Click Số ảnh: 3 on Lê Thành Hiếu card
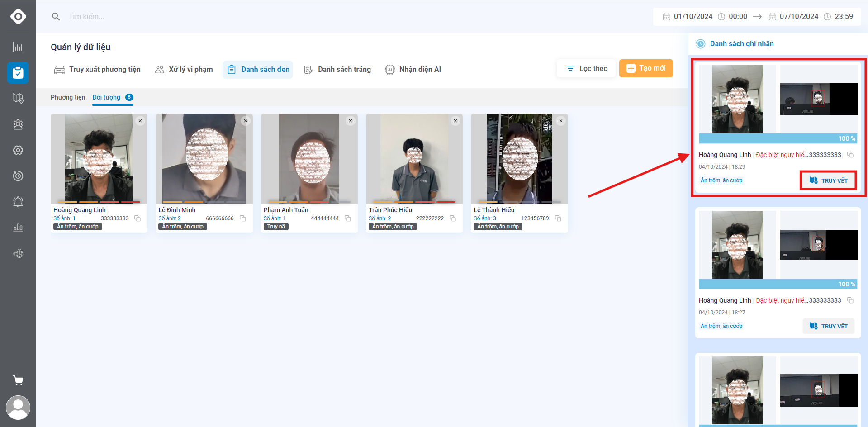Image resolution: width=868 pixels, height=427 pixels. coord(485,218)
